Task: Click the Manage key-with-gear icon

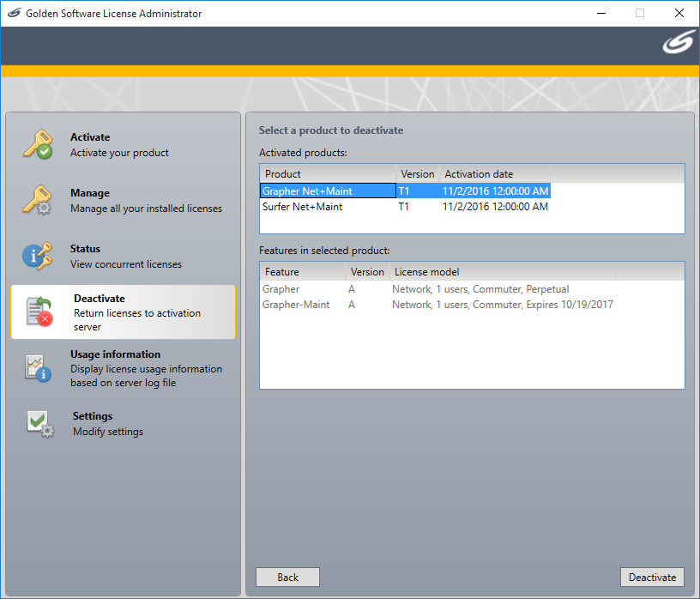Action: pyautogui.click(x=38, y=200)
